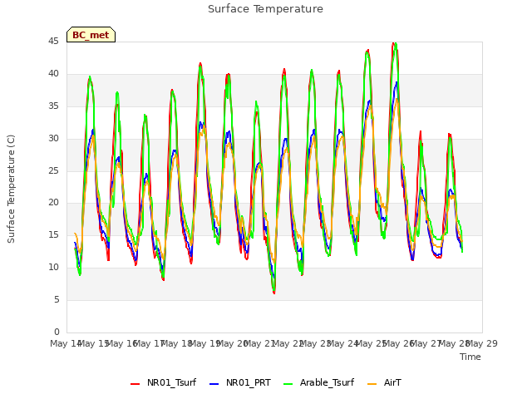This screenshot has width=532, height=399.
Task: Click y-axis tick label 15
Action: pyautogui.click(x=53, y=234)
